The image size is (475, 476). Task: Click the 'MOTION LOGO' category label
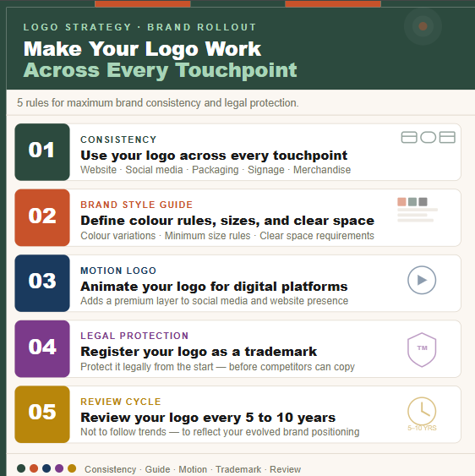[x=118, y=271]
